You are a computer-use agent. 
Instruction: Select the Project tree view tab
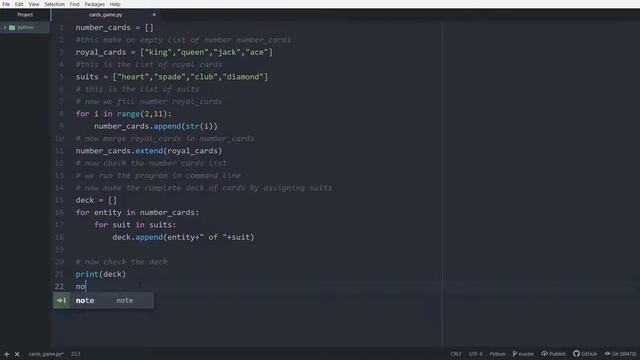click(x=25, y=15)
